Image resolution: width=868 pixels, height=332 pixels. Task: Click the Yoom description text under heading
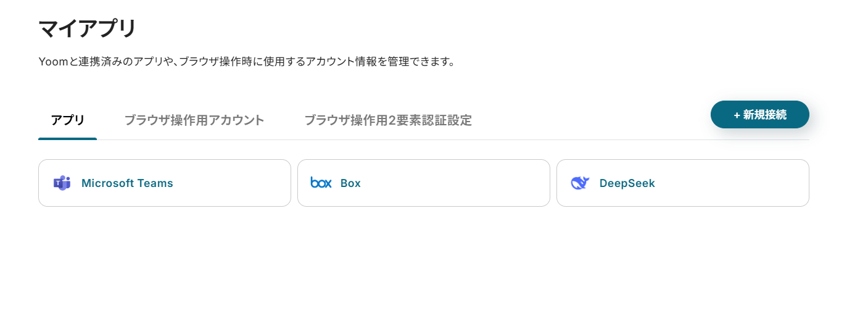[x=247, y=62]
